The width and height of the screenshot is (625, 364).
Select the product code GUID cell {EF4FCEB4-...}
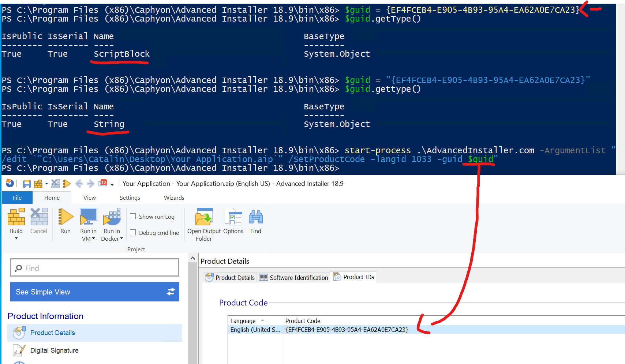(347, 330)
